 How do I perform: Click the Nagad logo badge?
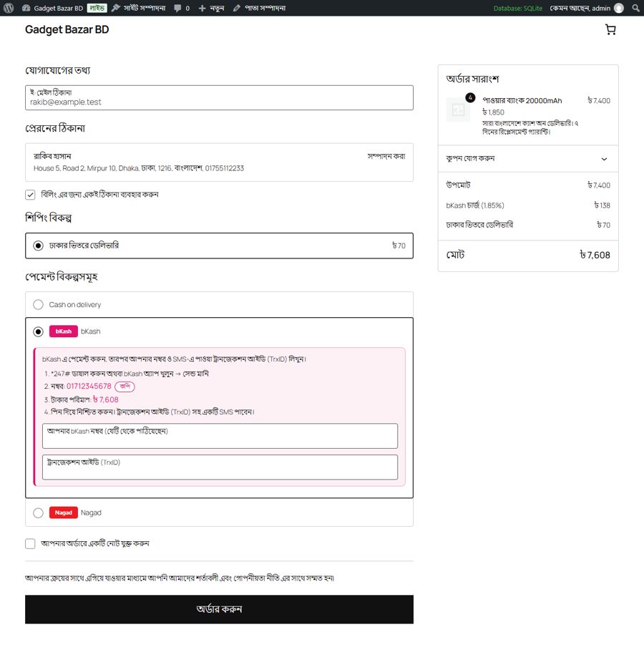pos(64,513)
